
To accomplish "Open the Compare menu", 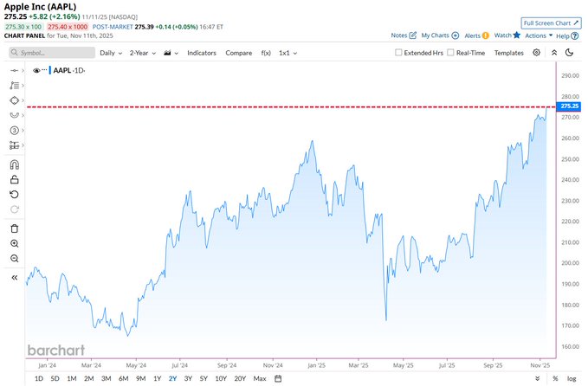I will (x=238, y=53).
